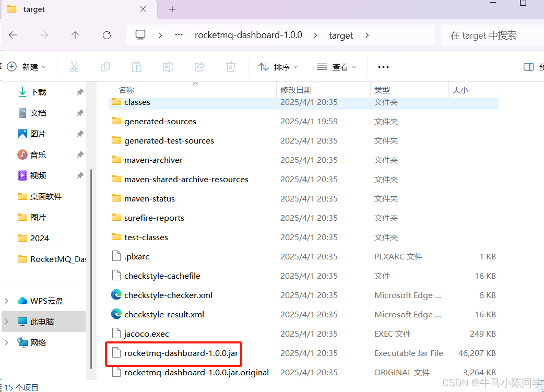The height and width of the screenshot is (392, 544).
Task: Open the 查看 view dropdown
Action: pyautogui.click(x=337, y=67)
